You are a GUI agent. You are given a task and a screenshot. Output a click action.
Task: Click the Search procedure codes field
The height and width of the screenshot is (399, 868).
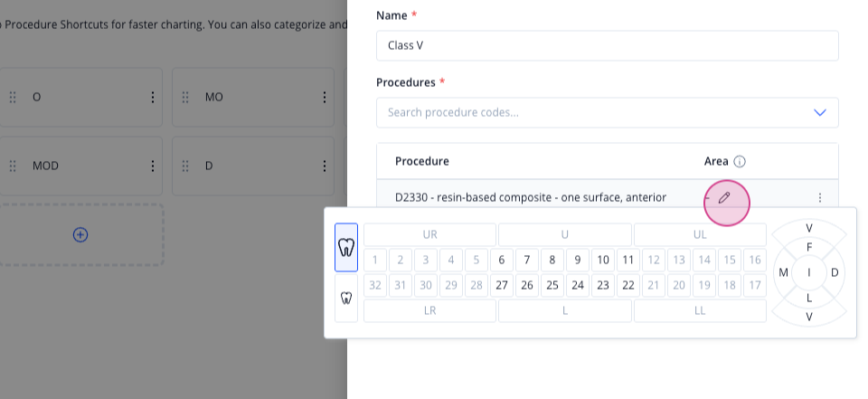click(x=608, y=112)
